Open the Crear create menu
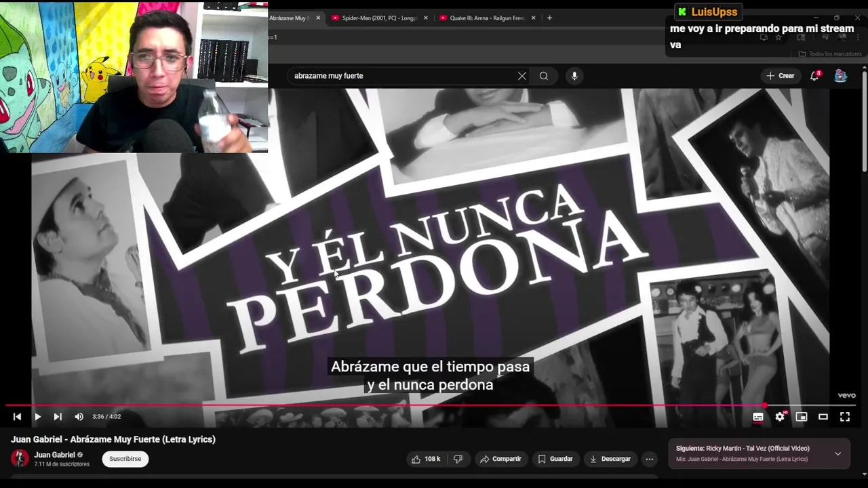 click(780, 76)
